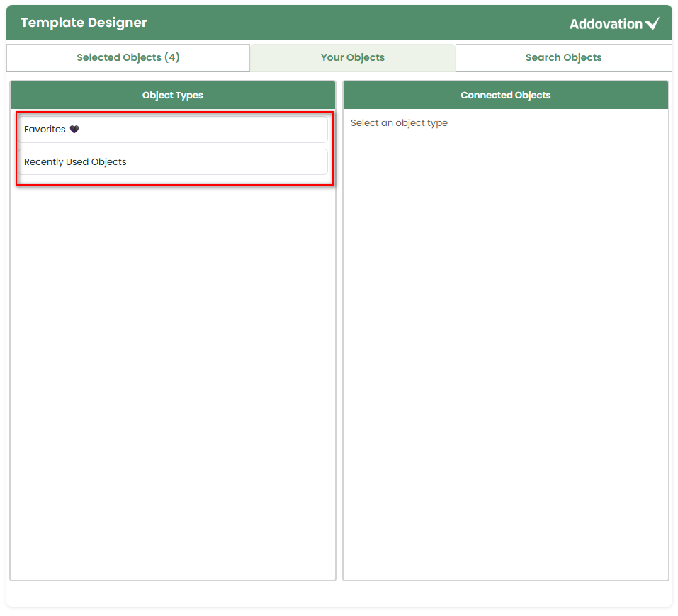Click the Template Designer title

pos(84,23)
